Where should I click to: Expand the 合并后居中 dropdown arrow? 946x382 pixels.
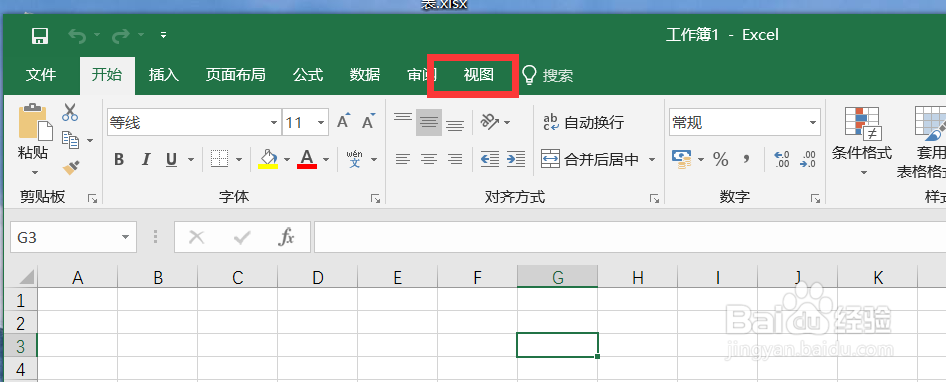pyautogui.click(x=652, y=160)
